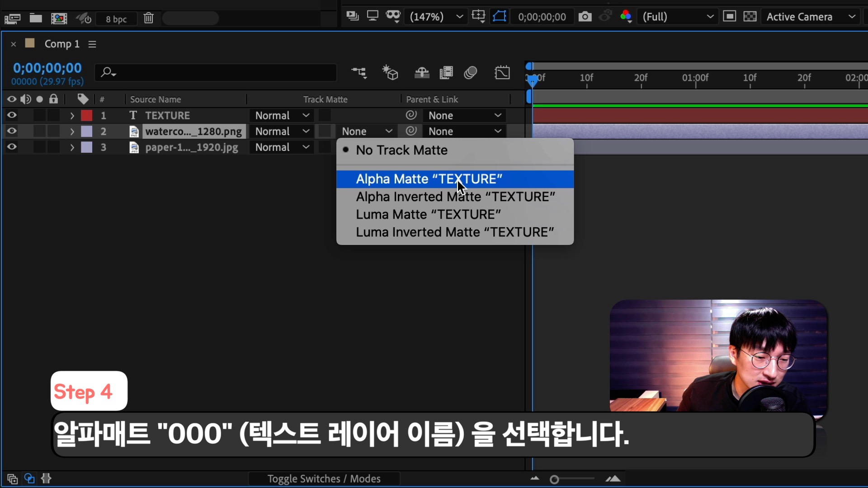Expand the TEXTURE layer properties
The image size is (868, 488).
(72, 116)
